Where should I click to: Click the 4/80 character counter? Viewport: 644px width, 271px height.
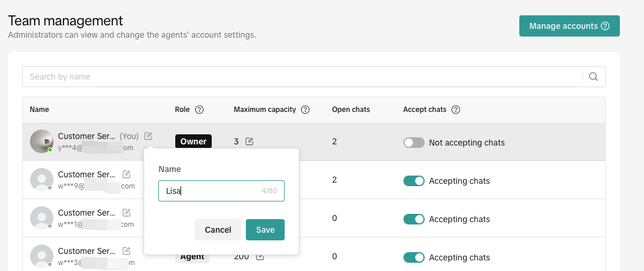click(269, 191)
